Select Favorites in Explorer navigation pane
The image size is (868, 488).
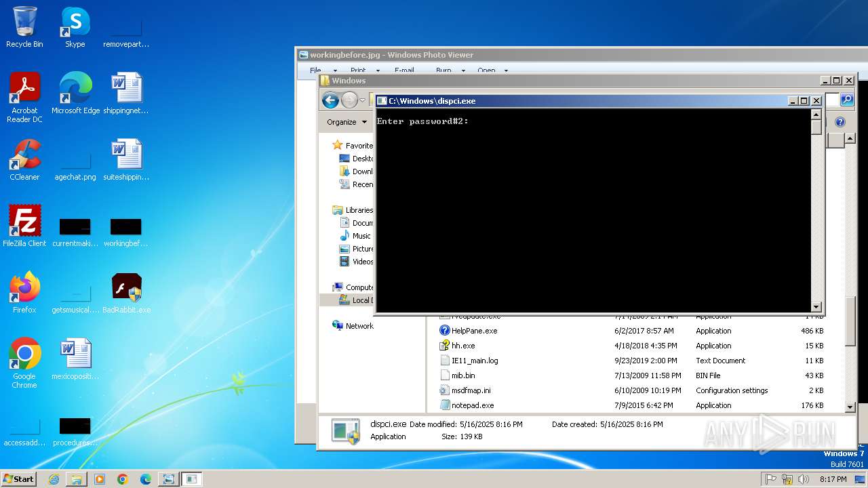pyautogui.click(x=353, y=146)
